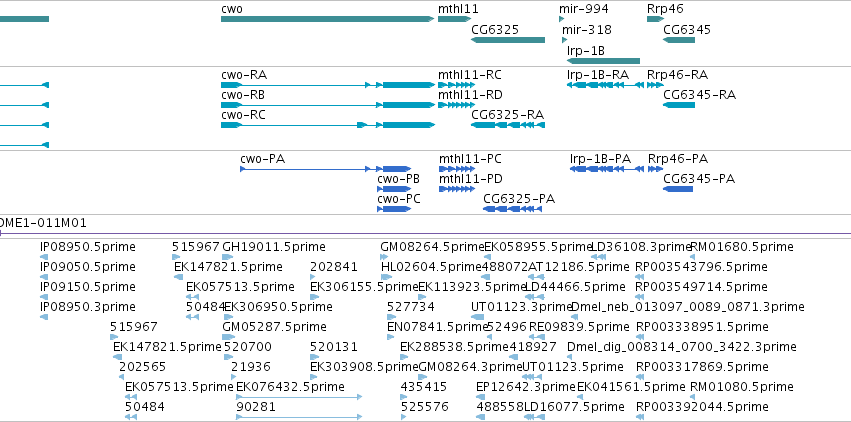Click the 90281 feature label
This screenshot has height=422, width=851.
pos(256,407)
